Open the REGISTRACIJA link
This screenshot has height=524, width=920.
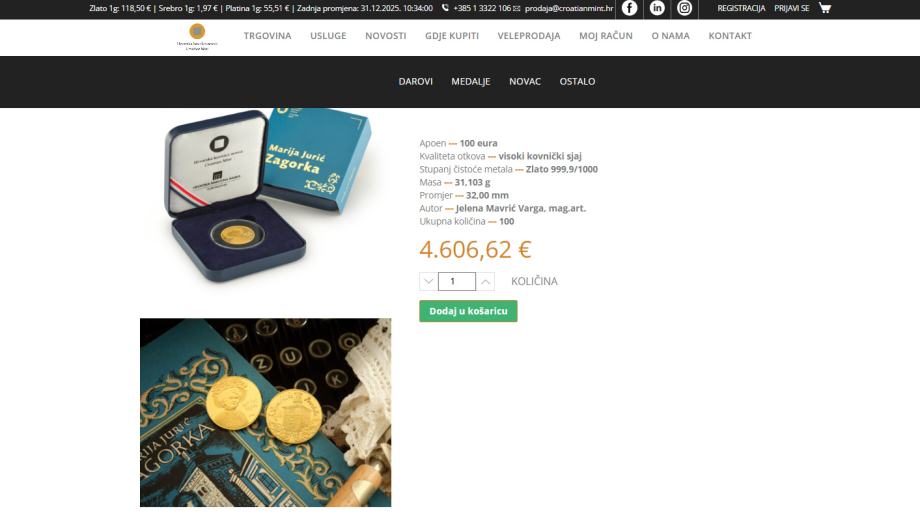741,8
